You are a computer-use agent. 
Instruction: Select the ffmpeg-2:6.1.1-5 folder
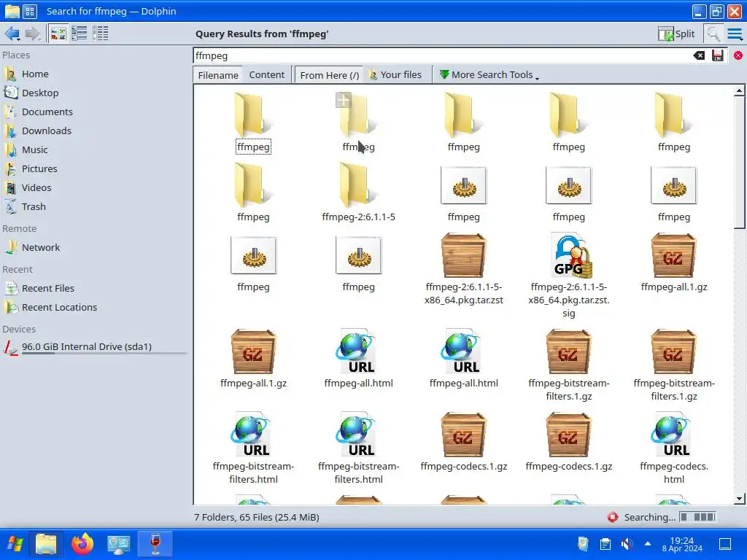(358, 192)
